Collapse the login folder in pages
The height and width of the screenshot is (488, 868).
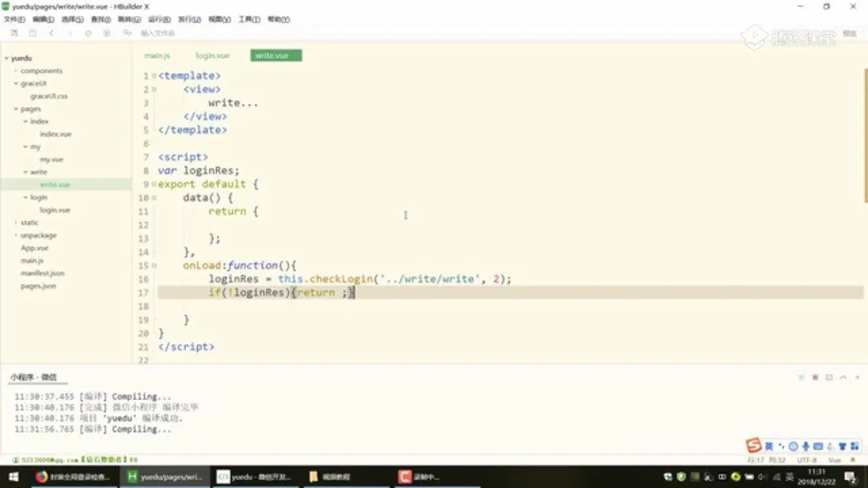pos(25,197)
